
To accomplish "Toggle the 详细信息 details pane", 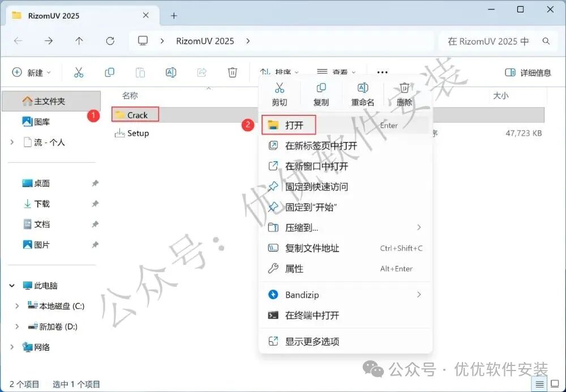I will tap(528, 72).
